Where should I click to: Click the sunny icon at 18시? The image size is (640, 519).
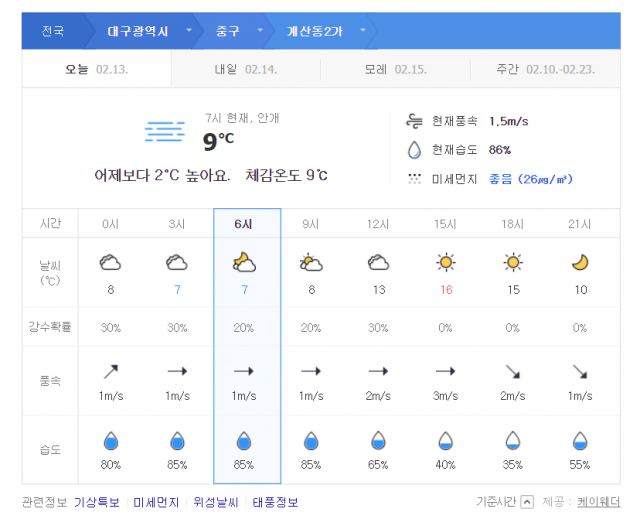[513, 262]
